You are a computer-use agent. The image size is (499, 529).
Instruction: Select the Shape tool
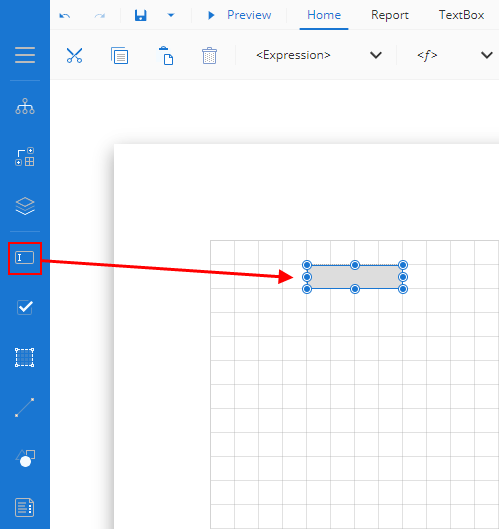click(25, 458)
